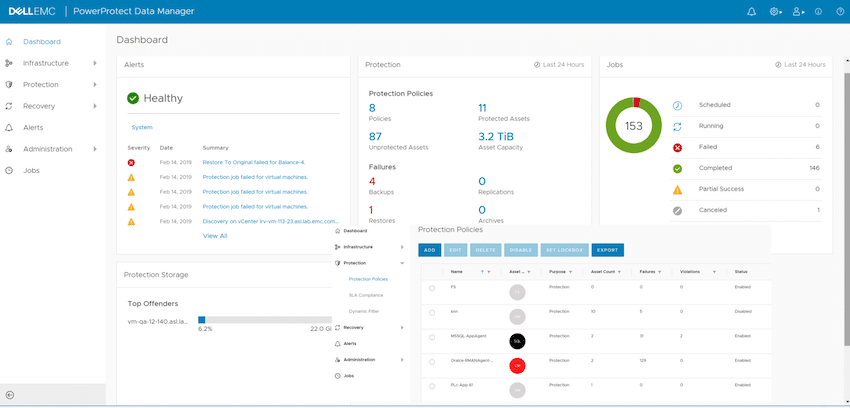
Task: Expand Infrastructure in the overlay navigation
Action: tap(402, 247)
